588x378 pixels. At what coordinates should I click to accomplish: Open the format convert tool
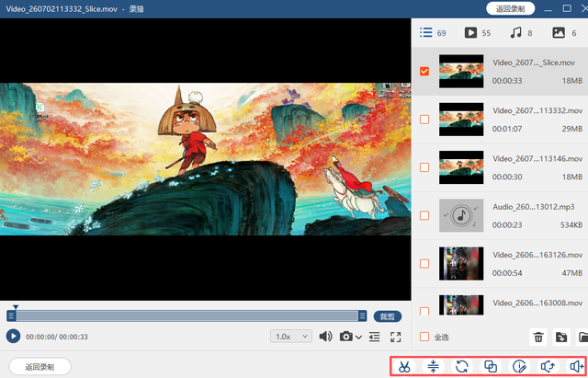(x=461, y=366)
